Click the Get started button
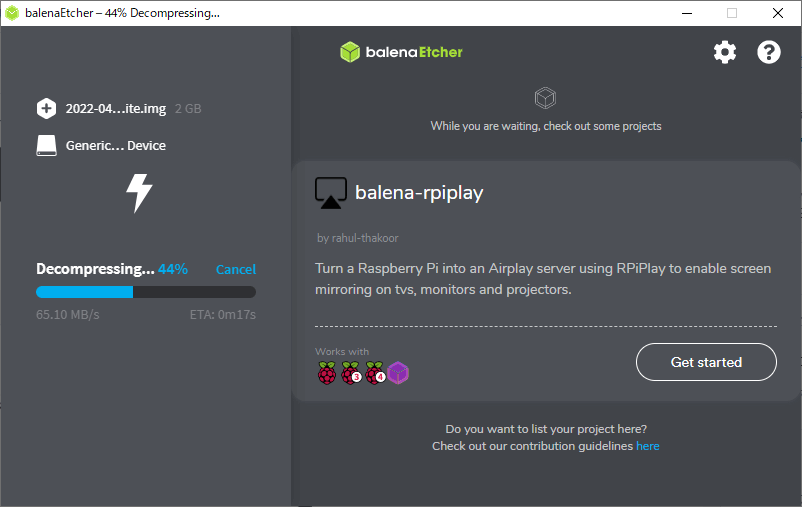 (706, 362)
